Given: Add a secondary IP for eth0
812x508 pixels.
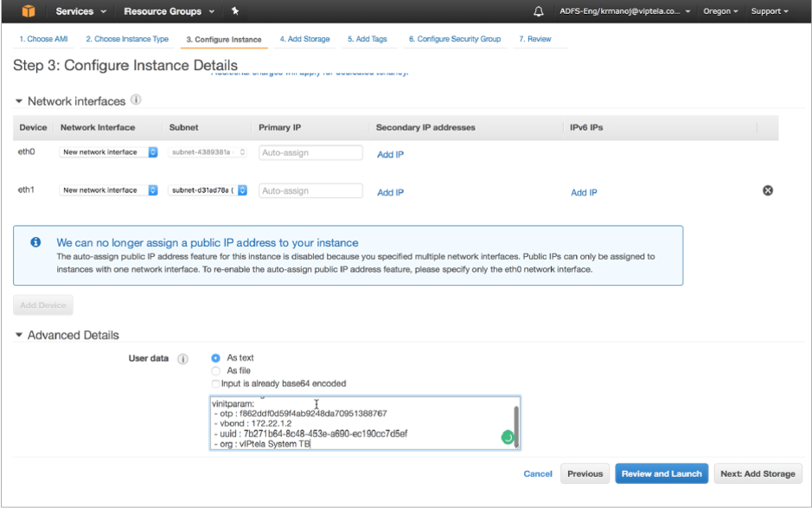Looking at the screenshot, I should point(390,153).
